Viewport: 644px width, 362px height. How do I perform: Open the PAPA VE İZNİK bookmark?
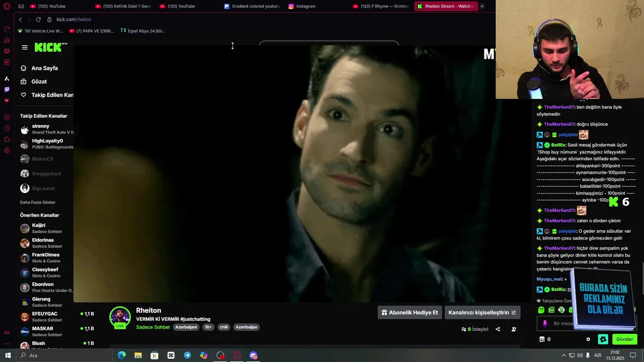92,31
